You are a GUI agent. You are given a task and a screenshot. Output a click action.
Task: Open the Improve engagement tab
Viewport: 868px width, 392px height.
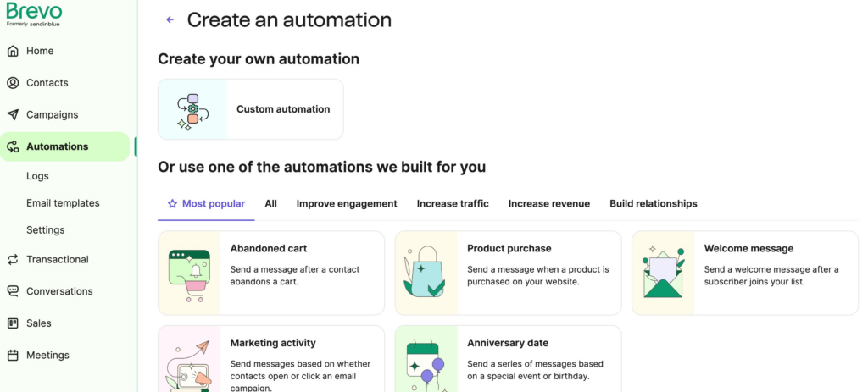(347, 204)
